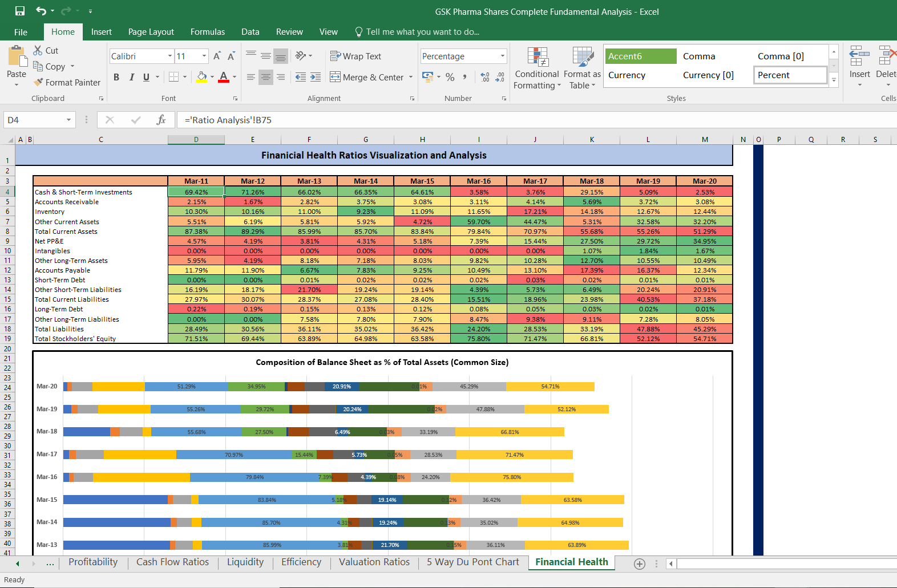Apply the Currency cell style
Image resolution: width=897 pixels, height=588 pixels.
pyautogui.click(x=640, y=75)
